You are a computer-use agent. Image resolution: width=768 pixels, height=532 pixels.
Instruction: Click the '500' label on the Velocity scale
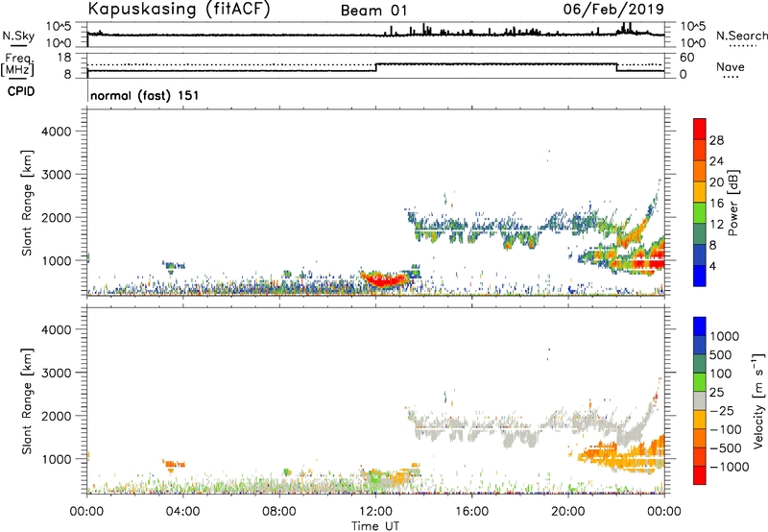[x=722, y=354]
